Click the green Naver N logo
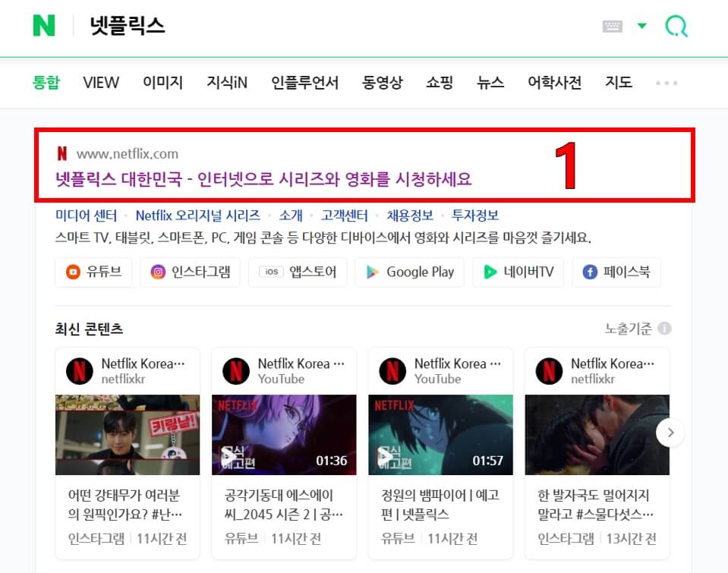728x573 pixels. [44, 26]
